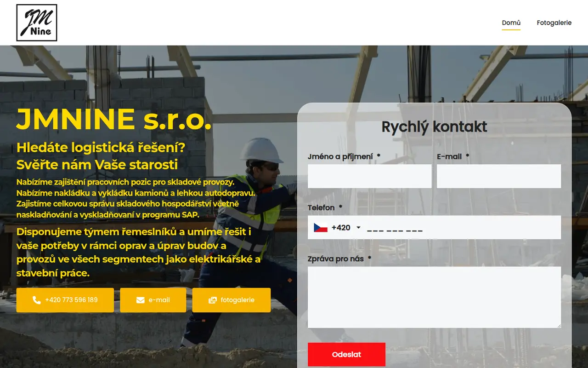The width and height of the screenshot is (588, 368).
Task: Focus the Jméno a příjmení field
Action: point(370,176)
